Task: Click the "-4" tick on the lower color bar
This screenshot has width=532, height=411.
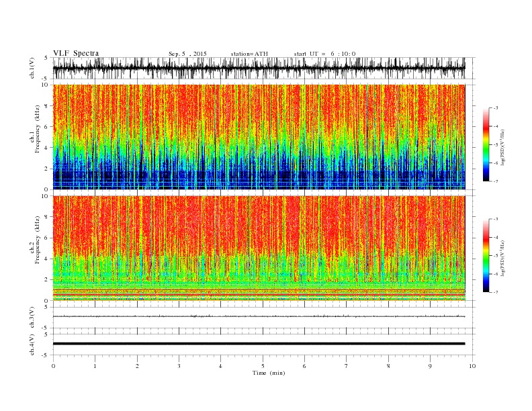Action: 495,237
